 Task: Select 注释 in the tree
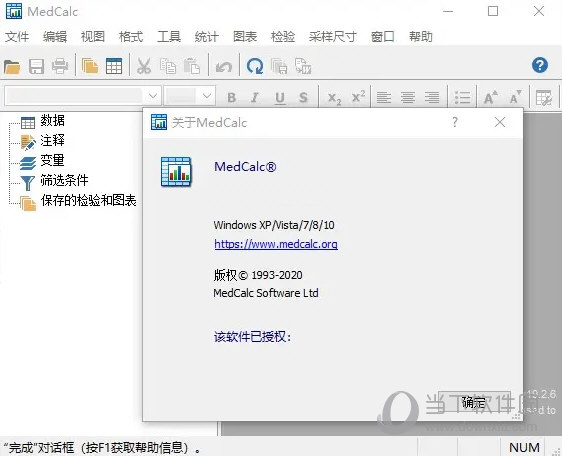coord(52,140)
